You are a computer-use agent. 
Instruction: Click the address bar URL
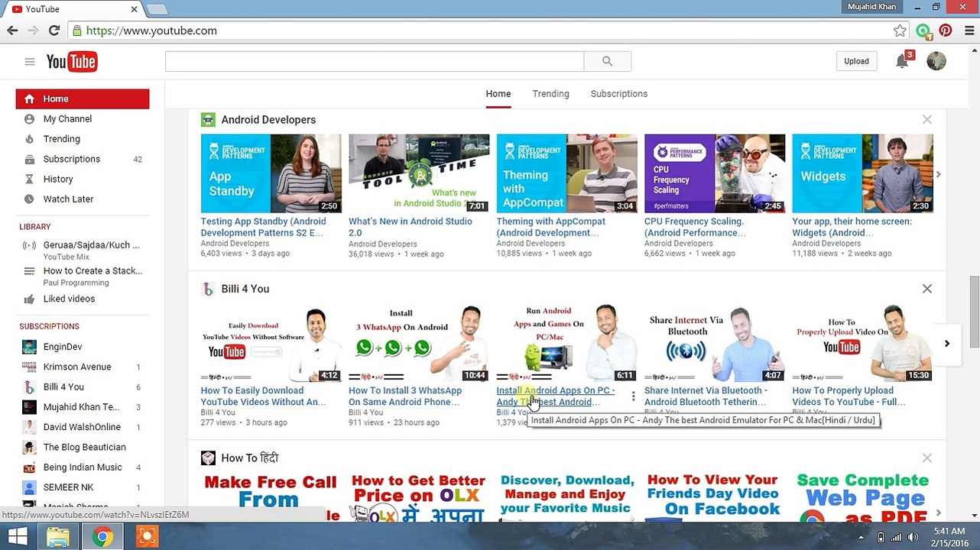[x=151, y=31]
